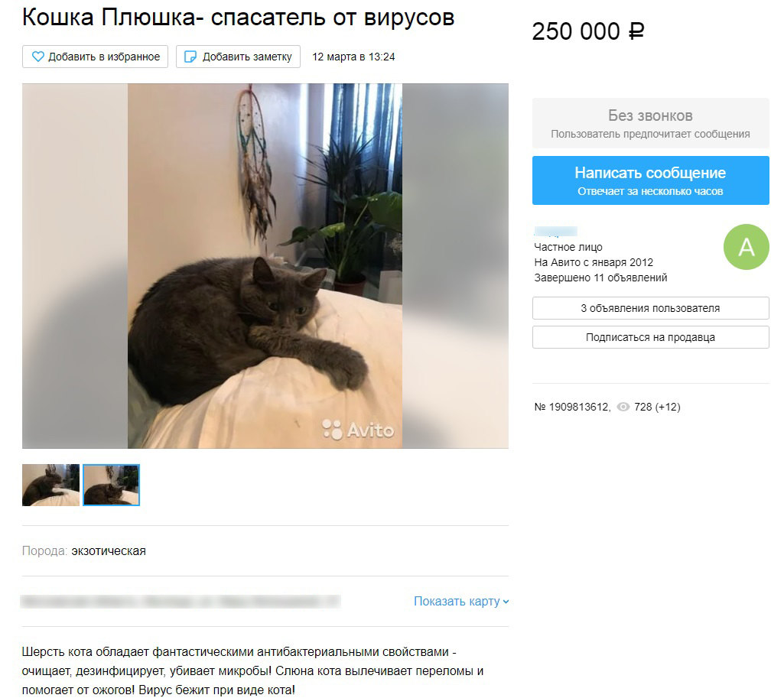Image resolution: width=784 pixels, height=698 pixels.
Task: Click the note icon beside Добавить заметку
Action: [x=190, y=57]
